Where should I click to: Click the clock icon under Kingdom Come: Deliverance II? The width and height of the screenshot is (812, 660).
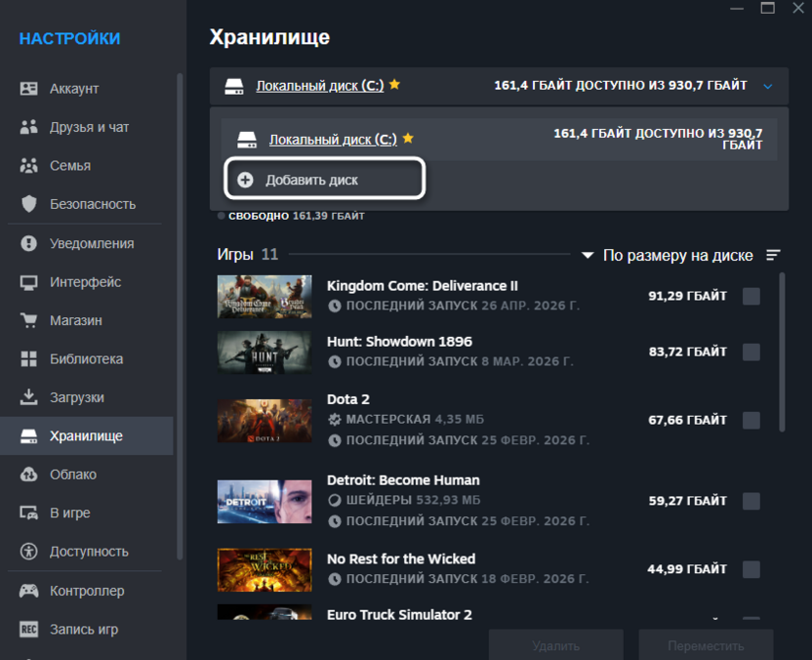coord(335,306)
